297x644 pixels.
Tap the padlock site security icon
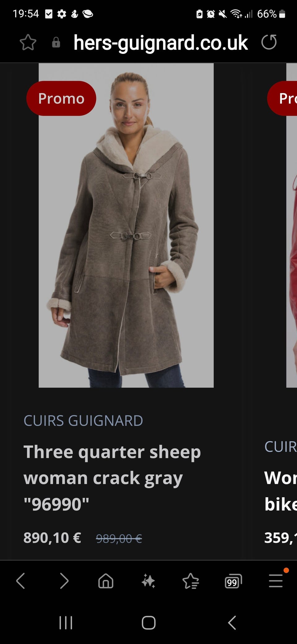tap(56, 42)
